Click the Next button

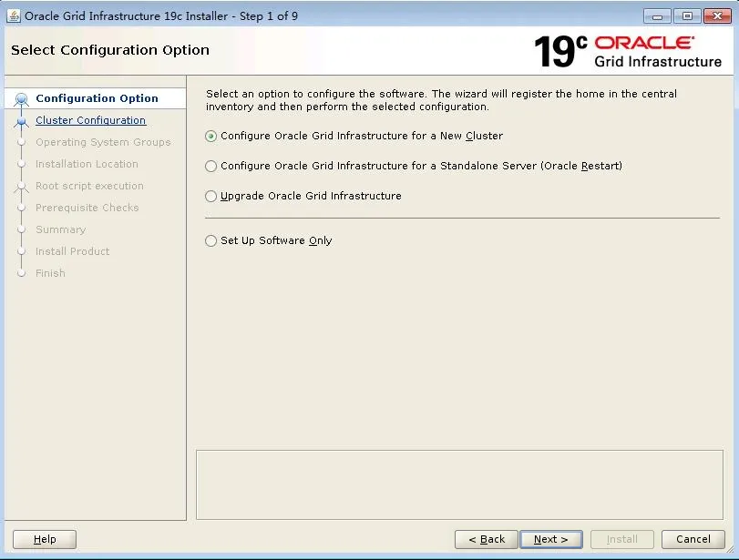551,539
